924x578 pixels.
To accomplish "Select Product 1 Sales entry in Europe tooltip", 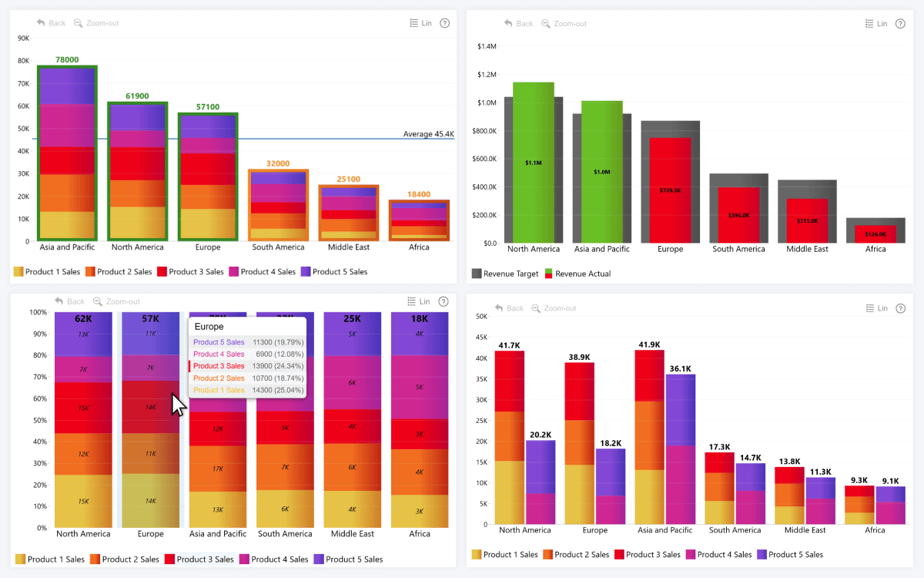I will click(x=219, y=390).
